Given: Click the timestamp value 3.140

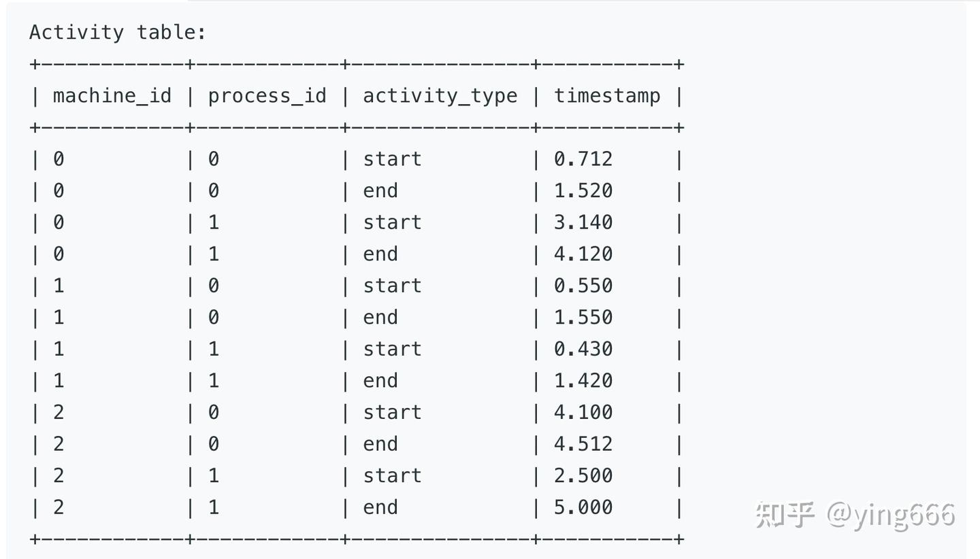Looking at the screenshot, I should pos(583,222).
